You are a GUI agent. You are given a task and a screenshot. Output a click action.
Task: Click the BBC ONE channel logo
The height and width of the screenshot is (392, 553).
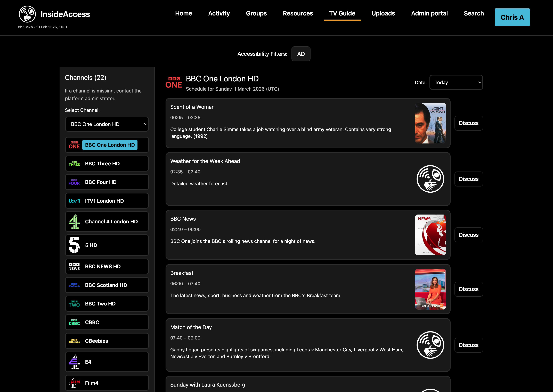74,145
